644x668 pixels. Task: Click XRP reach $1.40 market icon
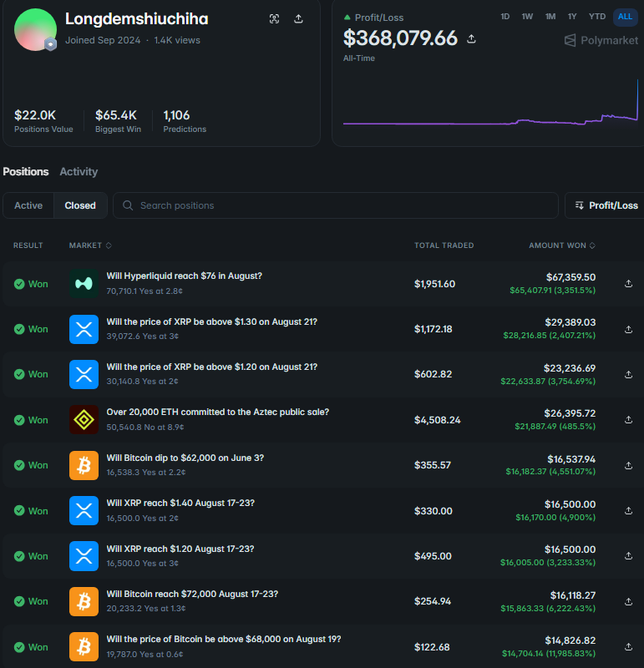click(84, 510)
